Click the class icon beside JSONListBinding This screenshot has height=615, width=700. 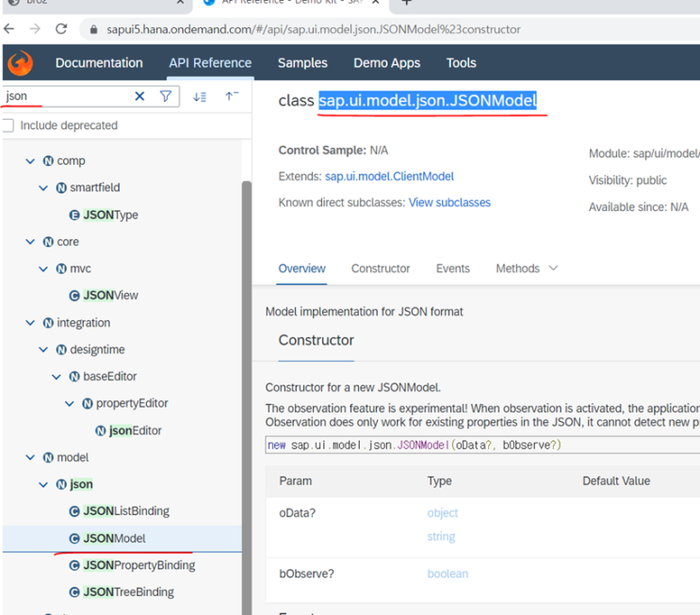tap(74, 511)
